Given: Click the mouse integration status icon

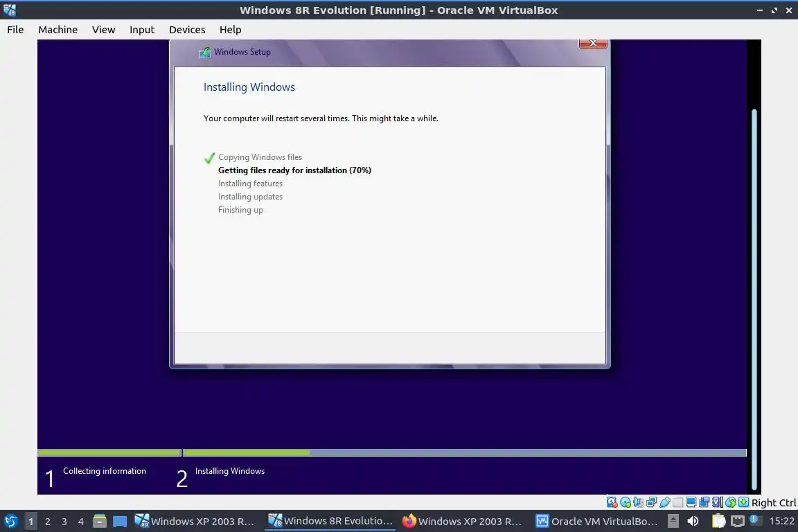Looking at the screenshot, I should (731, 502).
